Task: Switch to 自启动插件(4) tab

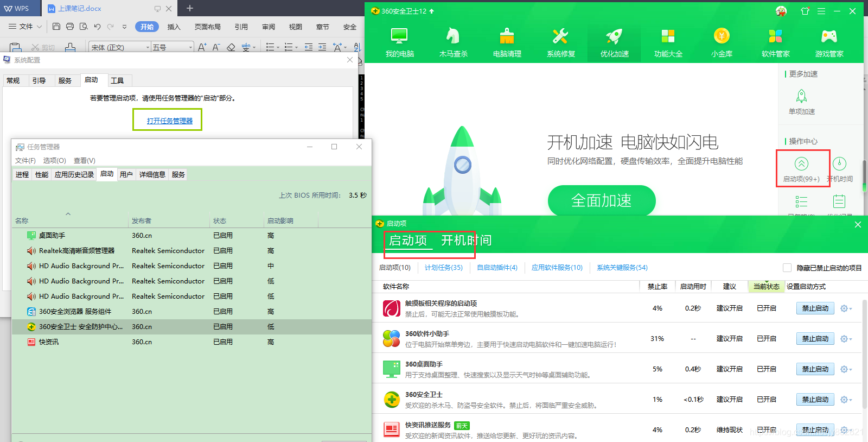Action: pos(497,268)
